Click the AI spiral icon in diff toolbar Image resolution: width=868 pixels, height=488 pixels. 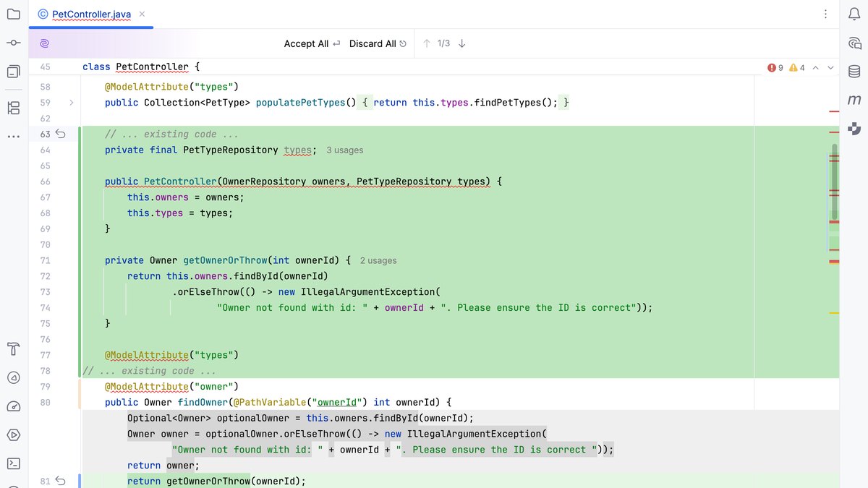click(x=44, y=43)
